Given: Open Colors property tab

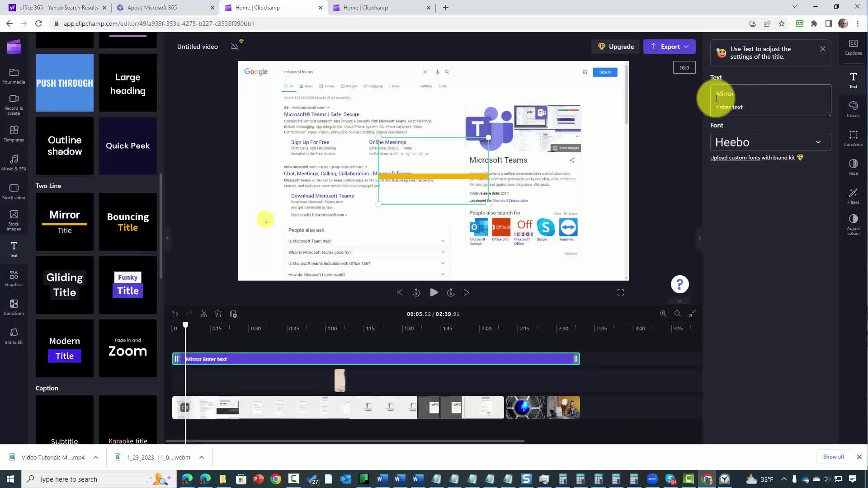Looking at the screenshot, I should (853, 109).
